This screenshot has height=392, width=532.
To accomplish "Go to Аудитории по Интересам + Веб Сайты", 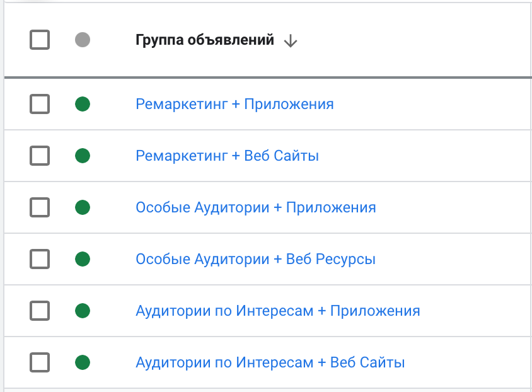I will coord(270,362).
